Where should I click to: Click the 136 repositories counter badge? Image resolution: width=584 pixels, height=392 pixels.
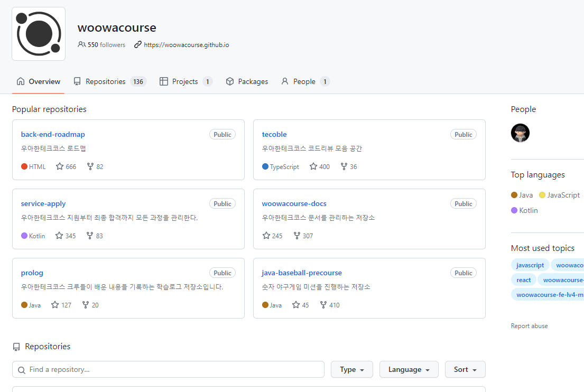coord(138,81)
